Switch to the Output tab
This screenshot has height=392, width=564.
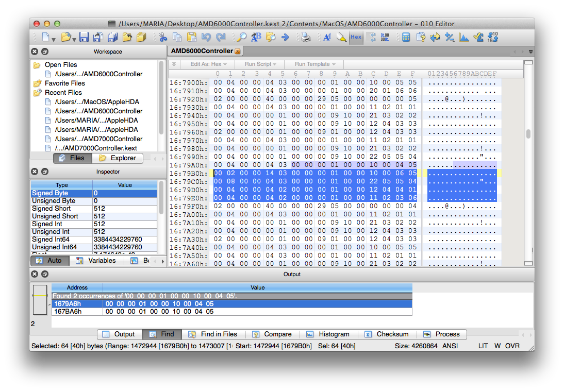point(120,334)
